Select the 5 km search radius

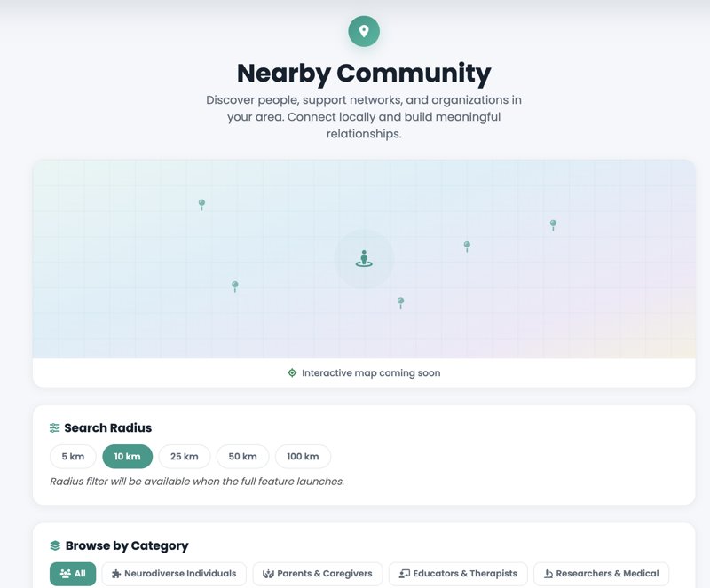[x=73, y=457]
